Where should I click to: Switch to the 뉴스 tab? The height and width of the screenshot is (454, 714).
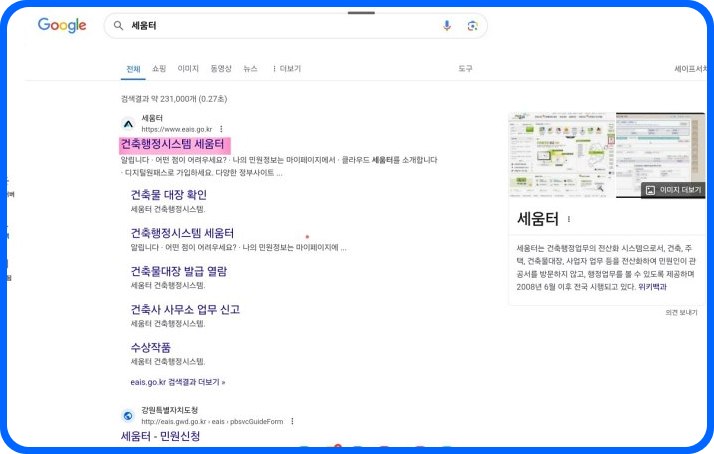(250, 69)
